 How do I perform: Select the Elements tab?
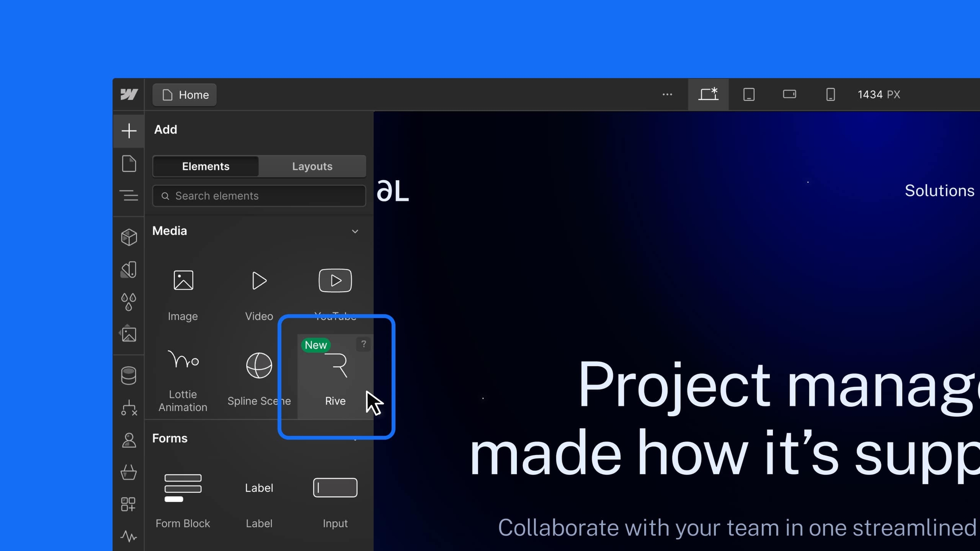[x=205, y=166]
